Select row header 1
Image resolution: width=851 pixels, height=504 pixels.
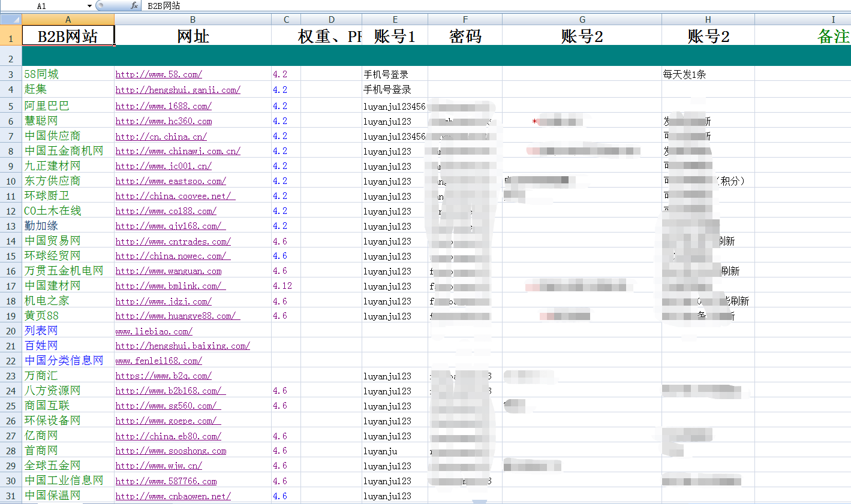coord(10,36)
